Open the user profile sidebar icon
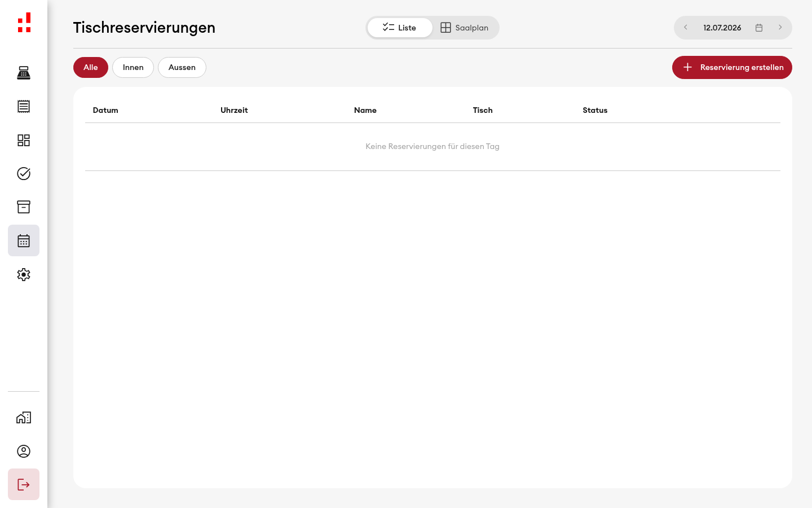The width and height of the screenshot is (812, 508). (24, 451)
